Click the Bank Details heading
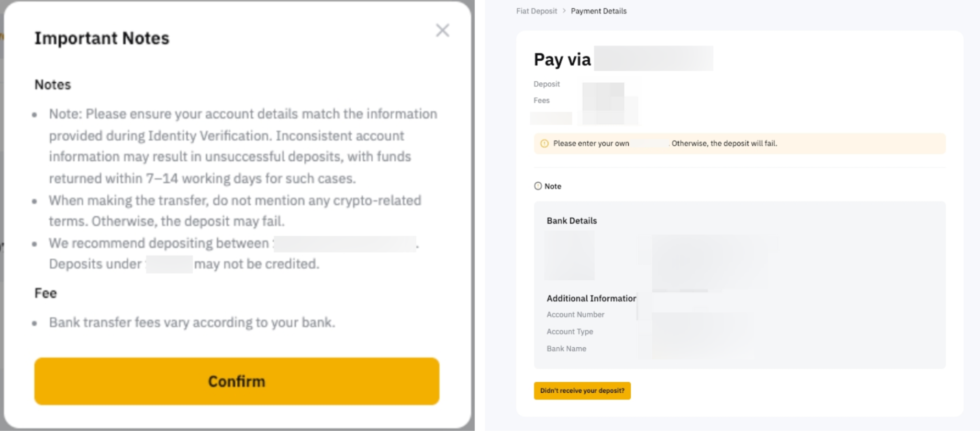This screenshot has height=431, width=980. pos(571,221)
